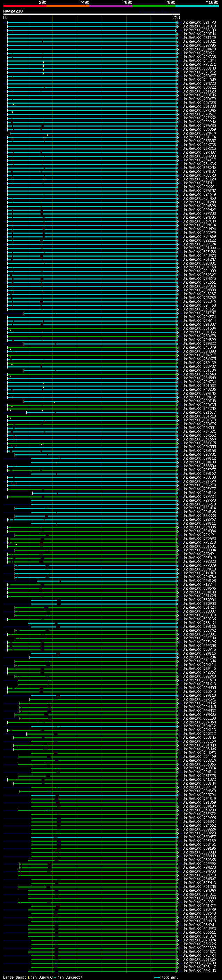Select the UniRef100_C7DYC5 label
Viewport: 222px width, 980px height.
coord(199,405)
